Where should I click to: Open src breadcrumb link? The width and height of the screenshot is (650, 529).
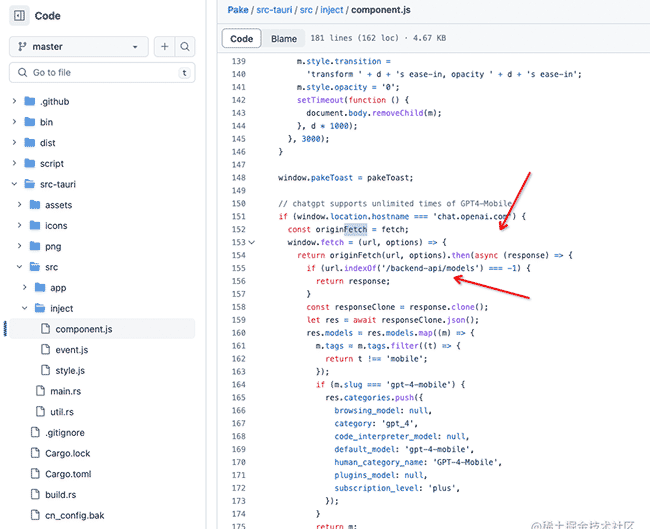click(x=306, y=10)
